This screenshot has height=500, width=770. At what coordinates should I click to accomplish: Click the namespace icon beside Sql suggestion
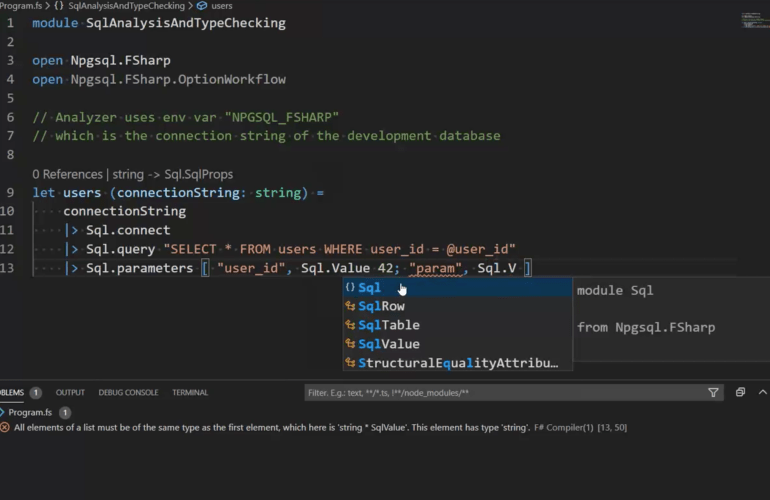pos(350,288)
